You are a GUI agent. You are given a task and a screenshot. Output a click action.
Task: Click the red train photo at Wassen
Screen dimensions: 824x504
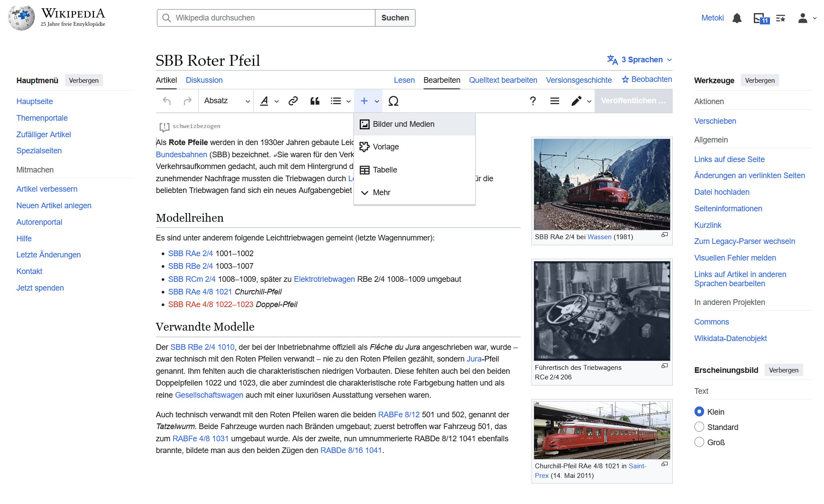click(602, 184)
